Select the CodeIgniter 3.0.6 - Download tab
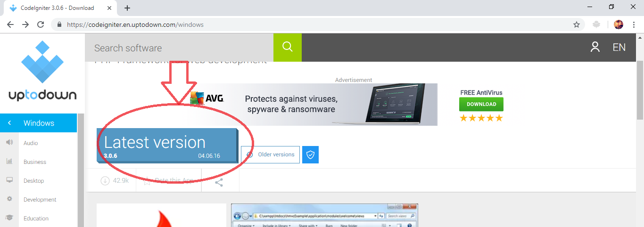Screen dimensions: 644x227 point(61,8)
